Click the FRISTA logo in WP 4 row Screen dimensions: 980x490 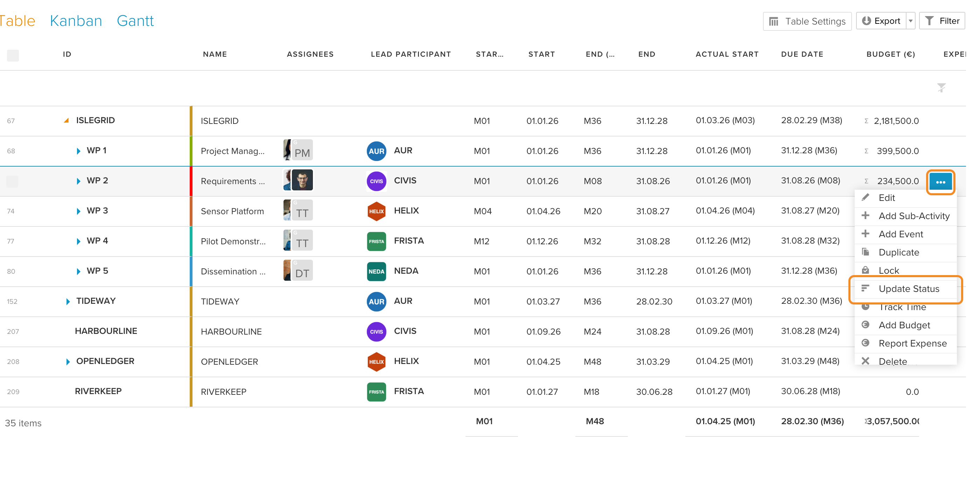(x=376, y=241)
